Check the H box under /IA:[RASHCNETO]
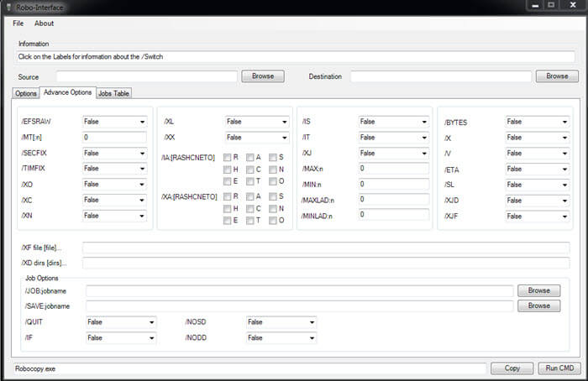Screen dimensions: 588x381 tap(227, 170)
